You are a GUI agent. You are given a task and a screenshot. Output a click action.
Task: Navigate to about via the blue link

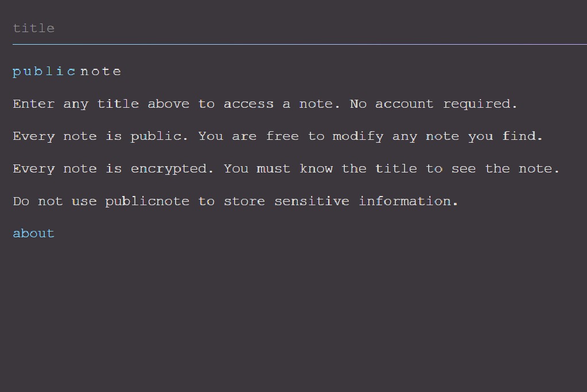pyautogui.click(x=33, y=233)
